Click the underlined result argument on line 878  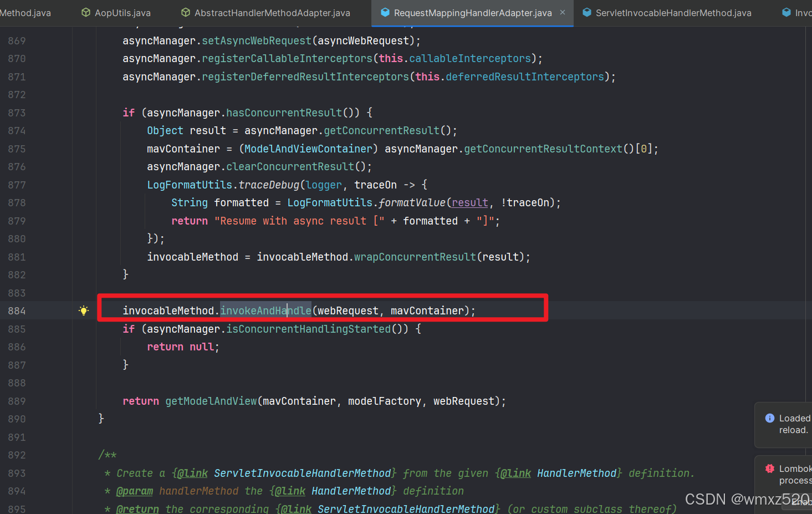point(470,203)
